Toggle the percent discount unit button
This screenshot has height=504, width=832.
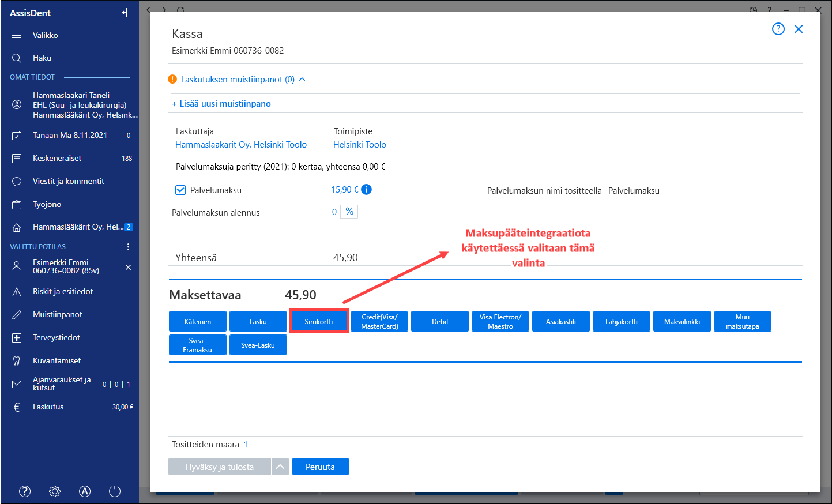[349, 212]
